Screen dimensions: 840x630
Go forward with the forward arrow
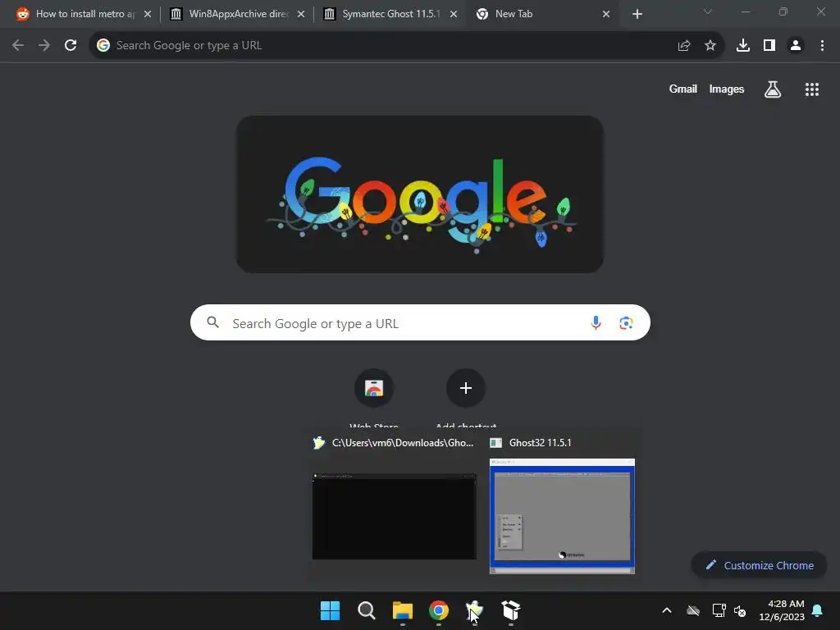[x=44, y=46]
